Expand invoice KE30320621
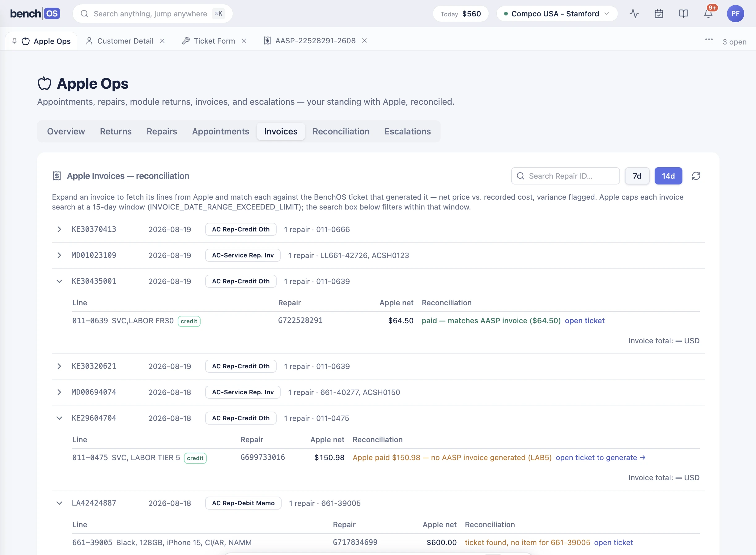The image size is (756, 555). point(59,366)
